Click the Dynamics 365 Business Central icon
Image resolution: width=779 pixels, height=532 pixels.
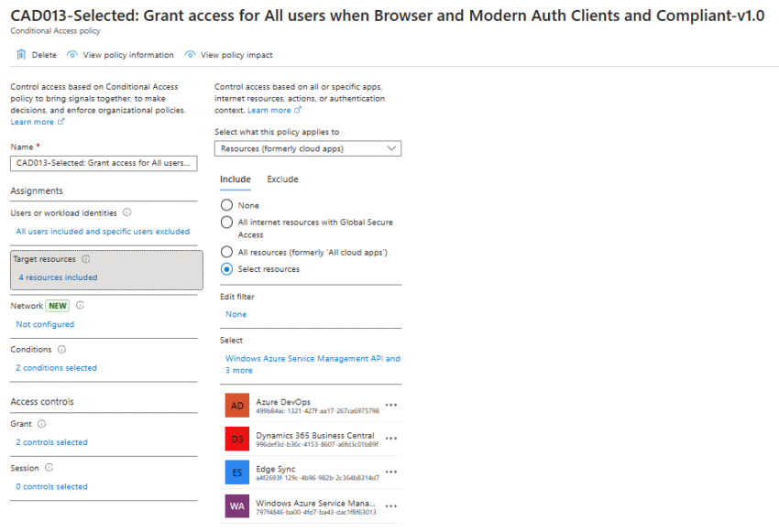236,437
